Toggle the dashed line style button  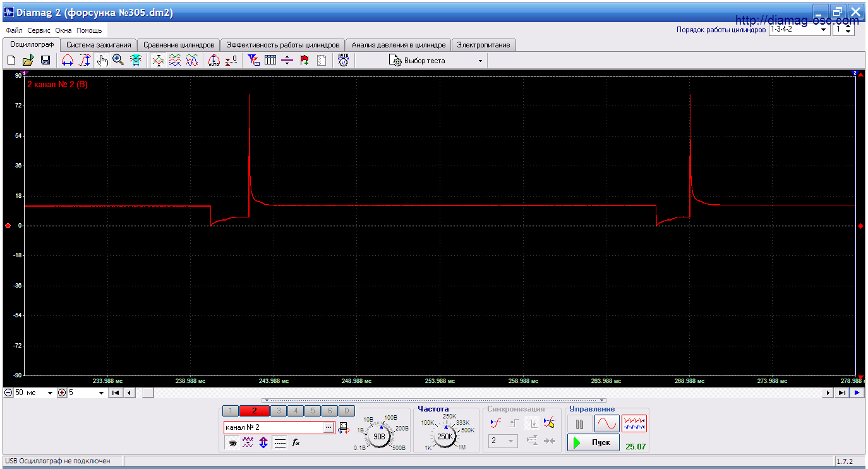(280, 442)
